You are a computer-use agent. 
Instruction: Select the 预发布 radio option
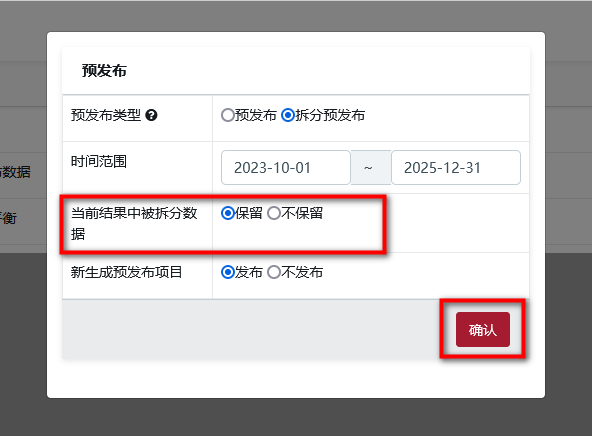(228, 115)
